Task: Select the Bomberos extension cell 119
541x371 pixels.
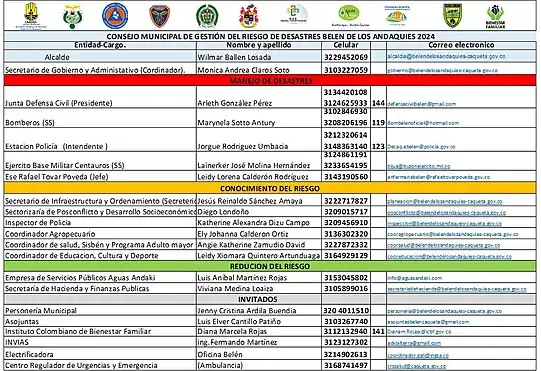Action: coord(378,123)
